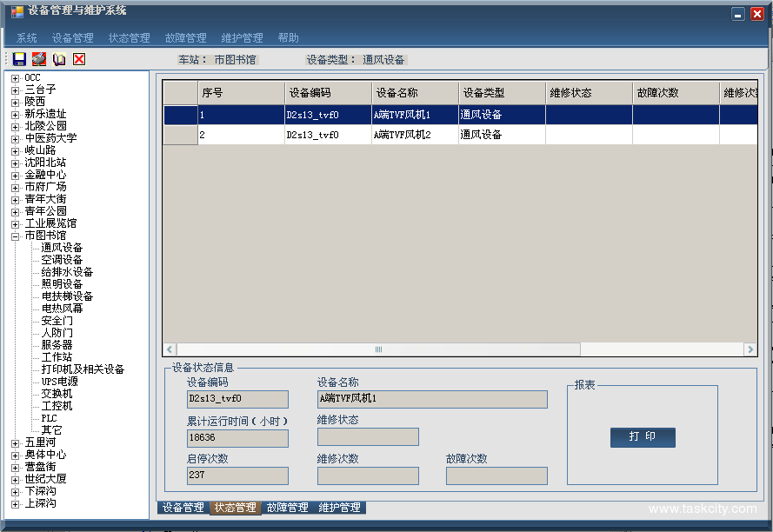The height and width of the screenshot is (532, 773).
Task: Select row 2 A端TVF风机2 in the grid
Action: click(402, 135)
